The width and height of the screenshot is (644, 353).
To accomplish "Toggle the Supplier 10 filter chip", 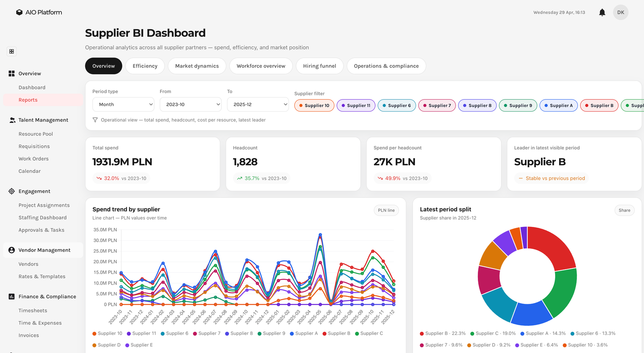I will coord(314,106).
